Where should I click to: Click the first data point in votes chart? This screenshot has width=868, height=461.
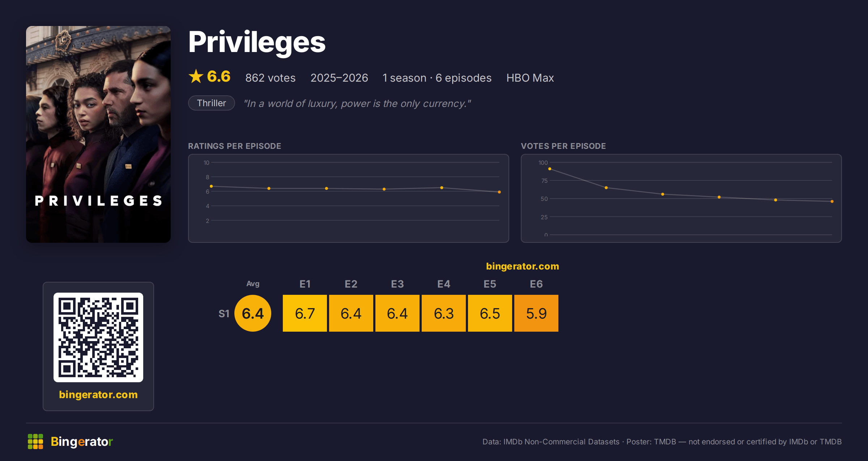coord(550,169)
